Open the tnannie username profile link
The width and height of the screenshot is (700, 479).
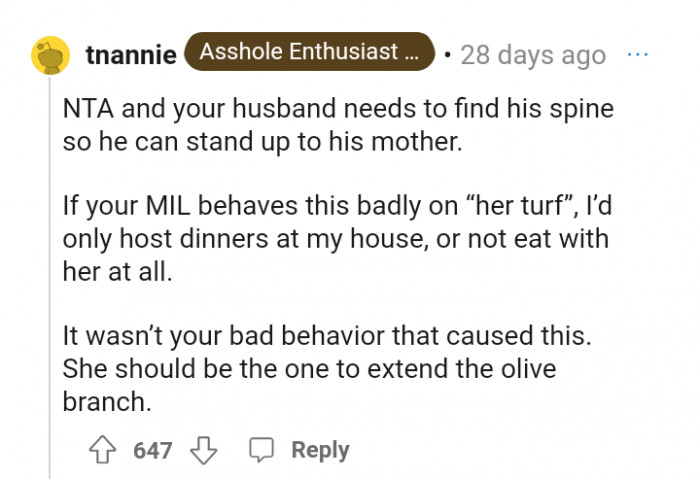tap(131, 54)
